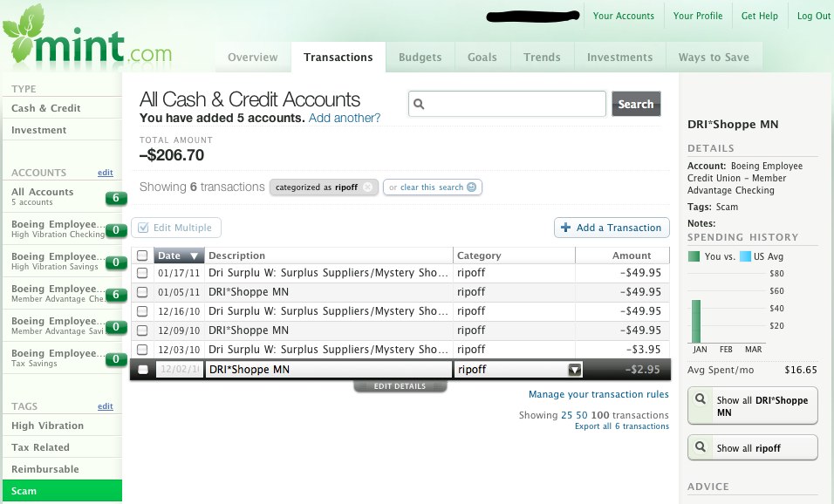Screen dimensions: 834x504
Task: Click Log Out
Action: [x=813, y=16]
